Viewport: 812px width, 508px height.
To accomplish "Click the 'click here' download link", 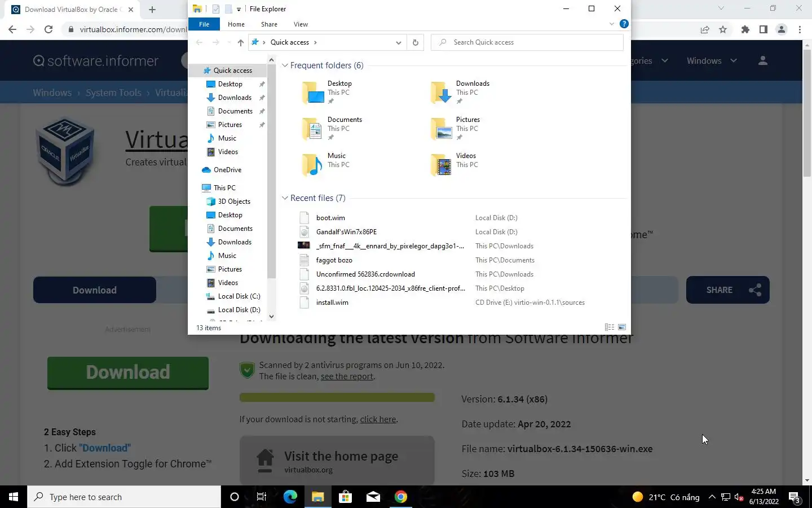I will (378, 419).
